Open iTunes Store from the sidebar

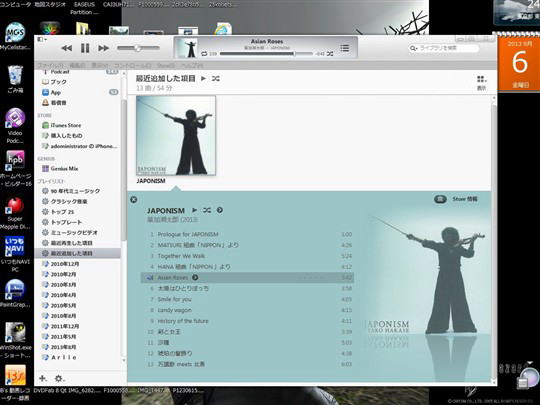tap(65, 125)
